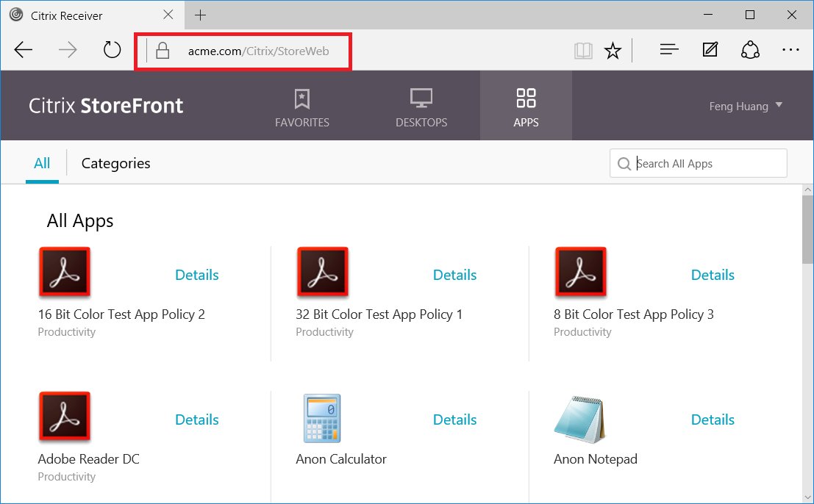Switch to the FAVORITES tab

point(301,107)
